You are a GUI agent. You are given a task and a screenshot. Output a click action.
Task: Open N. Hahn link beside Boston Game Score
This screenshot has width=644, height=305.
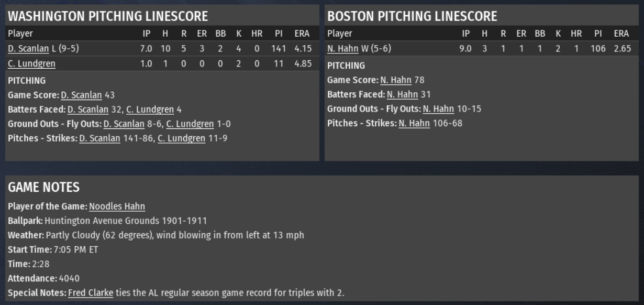395,80
